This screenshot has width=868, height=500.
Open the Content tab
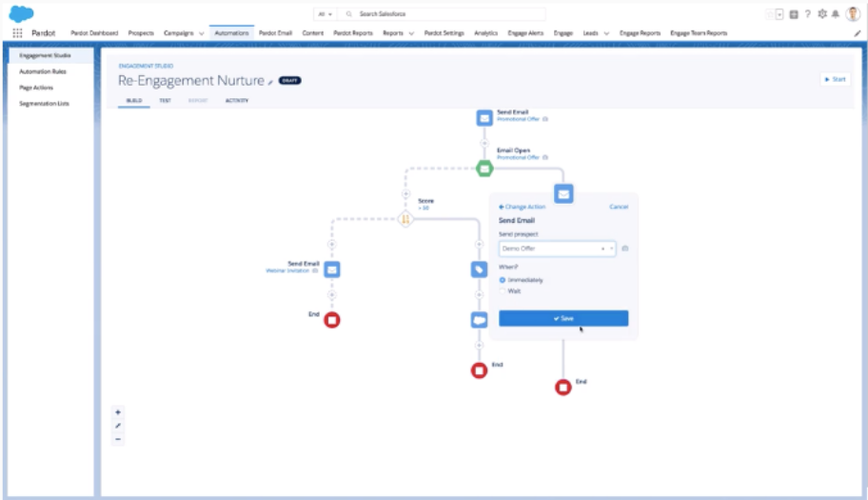click(313, 33)
